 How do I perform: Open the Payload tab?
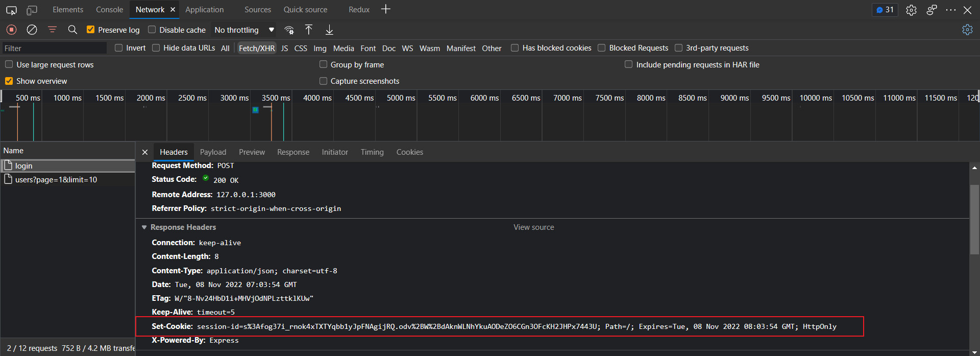[x=213, y=152]
